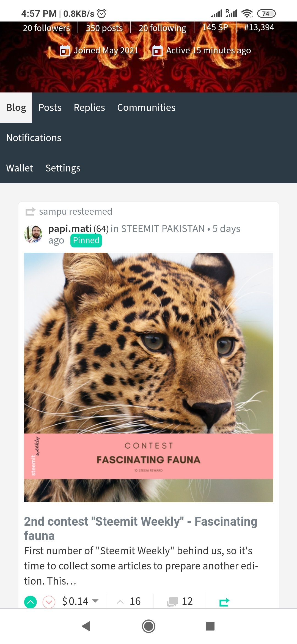297x644 pixels.
Task: Switch to the Posts tab
Action: click(x=50, y=108)
